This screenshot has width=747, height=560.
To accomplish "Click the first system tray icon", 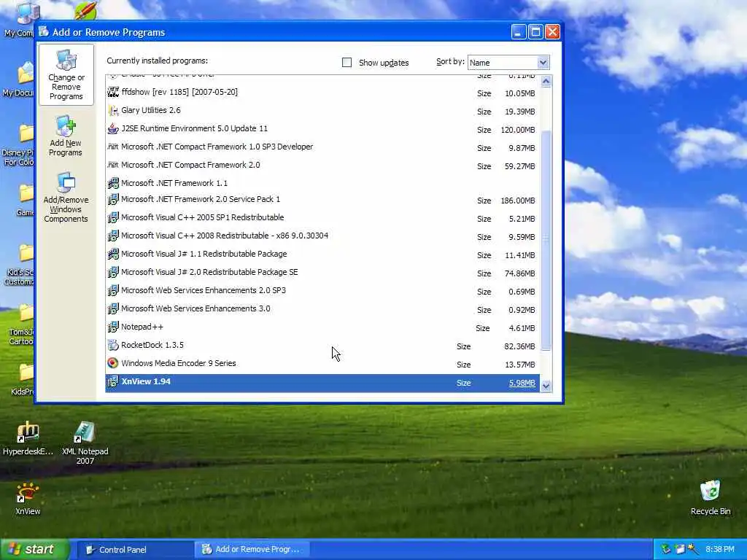I will [666, 550].
